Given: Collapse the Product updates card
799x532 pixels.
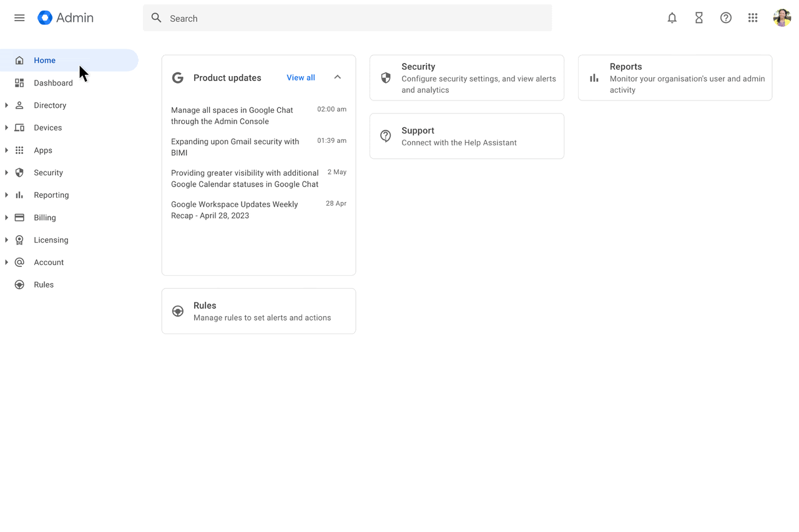Looking at the screenshot, I should point(338,77).
